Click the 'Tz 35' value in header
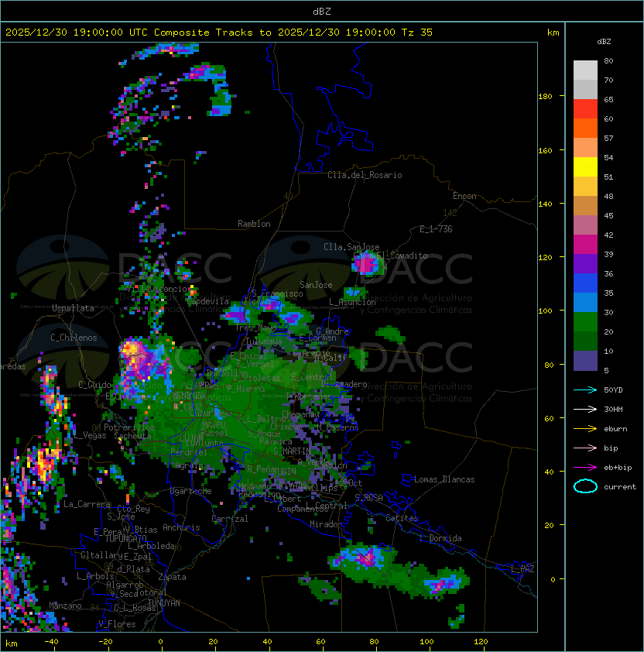 pos(417,32)
